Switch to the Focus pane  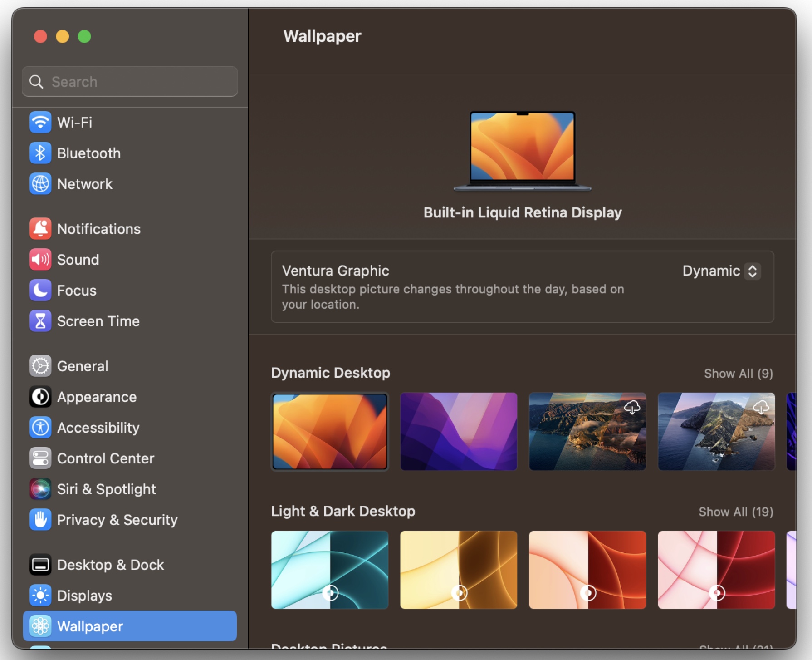tap(77, 291)
